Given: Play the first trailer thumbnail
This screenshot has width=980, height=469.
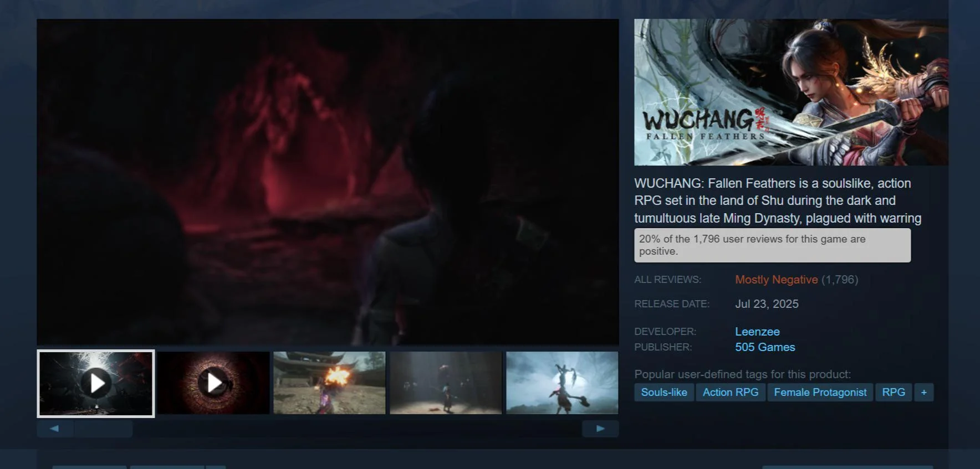Looking at the screenshot, I should 96,383.
